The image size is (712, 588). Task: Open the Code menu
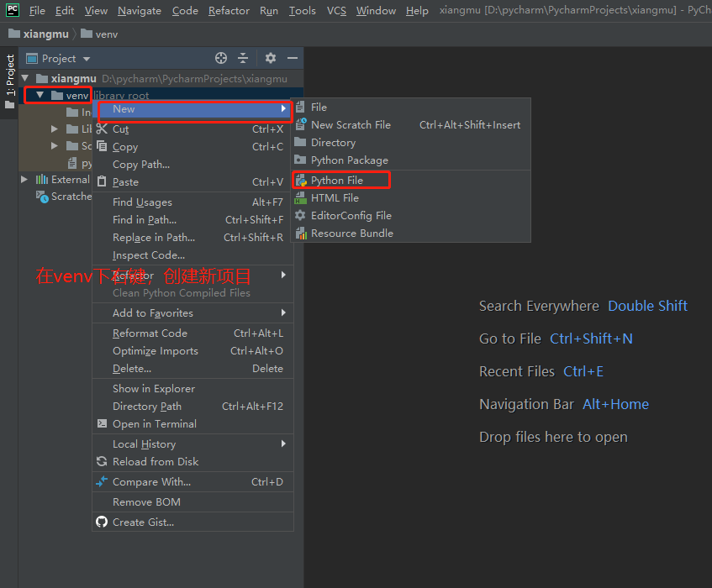click(x=185, y=10)
